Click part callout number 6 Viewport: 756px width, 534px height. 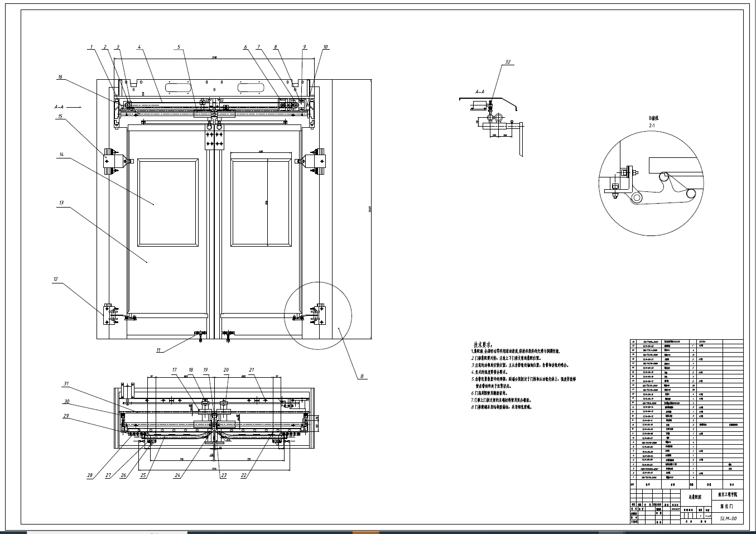(x=245, y=47)
